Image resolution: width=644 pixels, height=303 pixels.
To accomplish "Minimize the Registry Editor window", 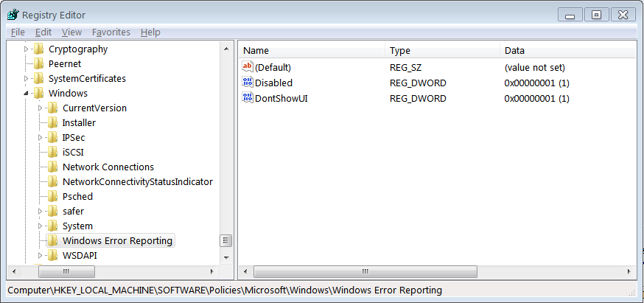I will pos(570,15).
